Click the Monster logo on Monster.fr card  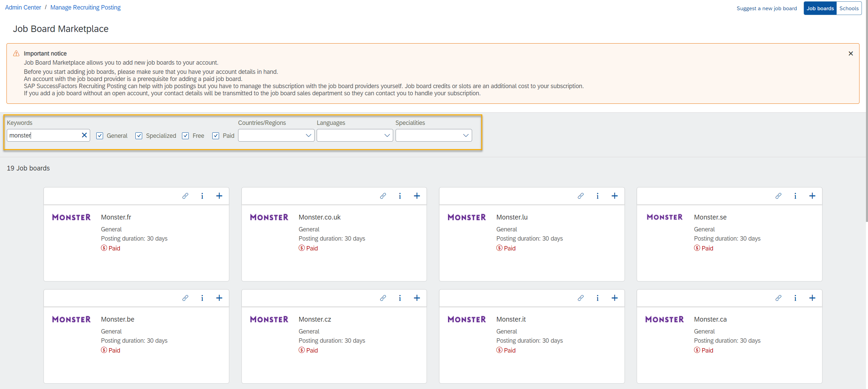pos(71,217)
